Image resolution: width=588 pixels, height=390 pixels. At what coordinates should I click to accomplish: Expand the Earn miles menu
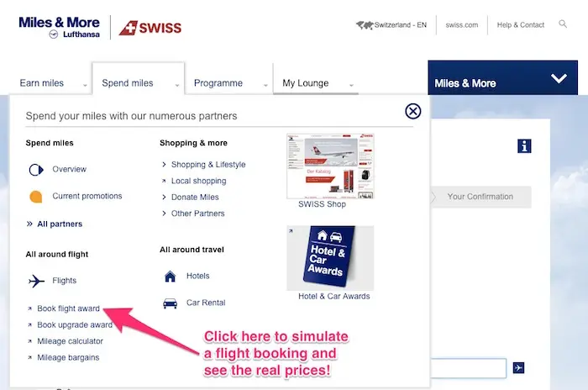pyautogui.click(x=52, y=83)
